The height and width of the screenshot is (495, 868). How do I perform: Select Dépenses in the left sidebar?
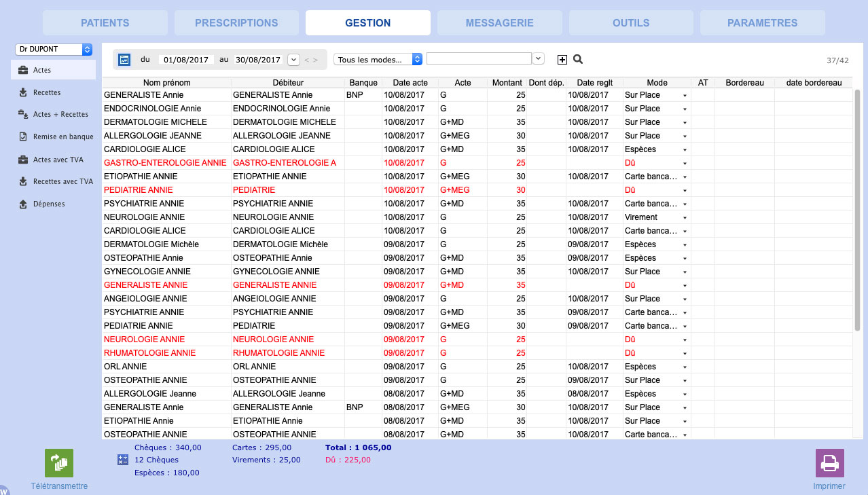tap(49, 204)
